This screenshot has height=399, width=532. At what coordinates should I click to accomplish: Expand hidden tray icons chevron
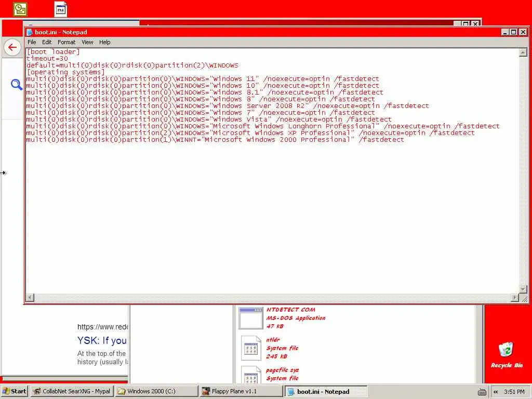pos(496,392)
